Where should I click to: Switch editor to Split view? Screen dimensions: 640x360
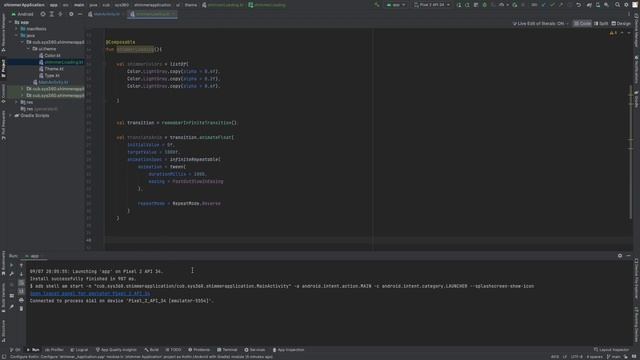(601, 24)
